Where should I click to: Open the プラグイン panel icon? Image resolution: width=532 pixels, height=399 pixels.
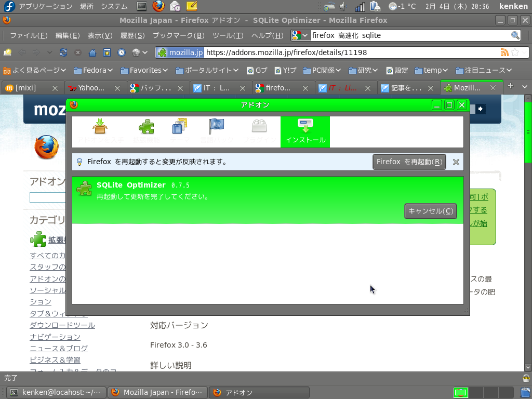259,126
